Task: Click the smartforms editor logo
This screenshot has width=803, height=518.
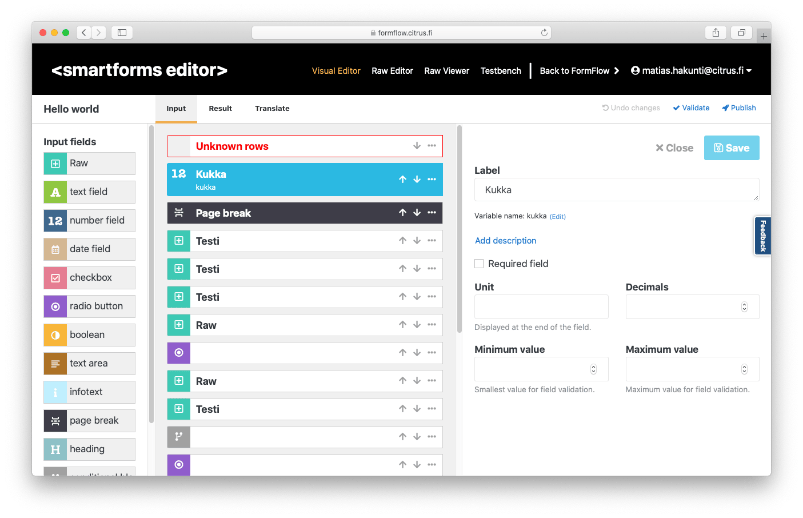Action: coord(139,70)
